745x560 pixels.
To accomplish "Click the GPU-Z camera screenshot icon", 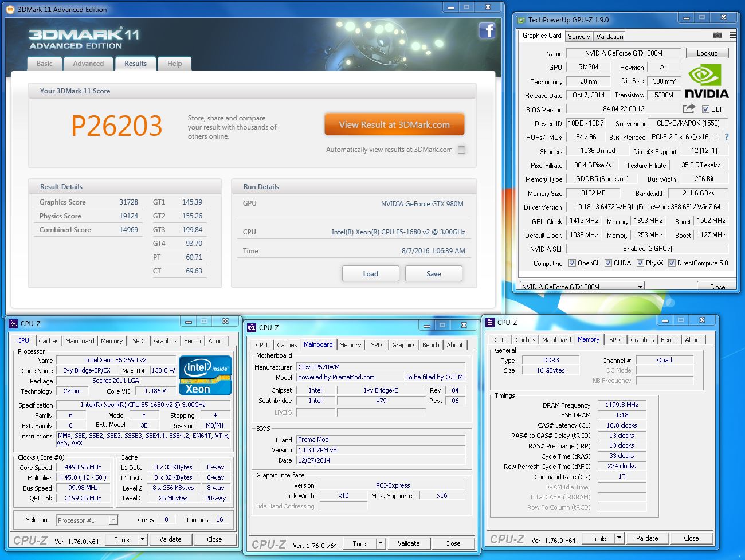I will tap(717, 36).
